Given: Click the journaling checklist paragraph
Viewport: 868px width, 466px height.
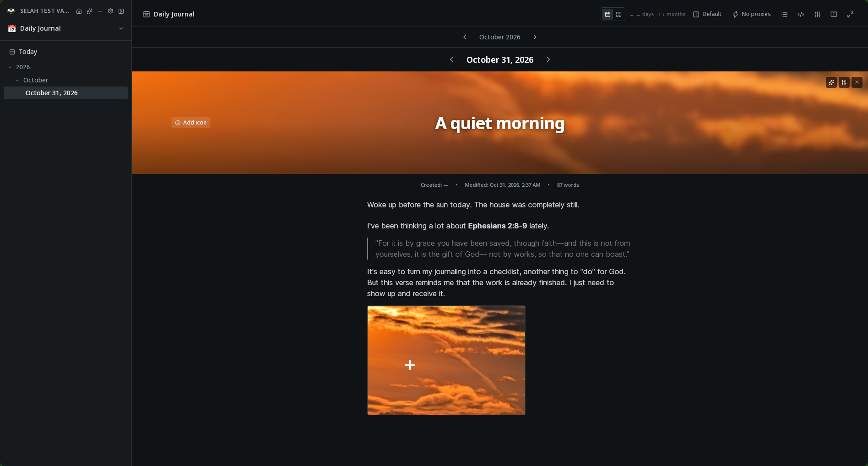Looking at the screenshot, I should click(496, 282).
